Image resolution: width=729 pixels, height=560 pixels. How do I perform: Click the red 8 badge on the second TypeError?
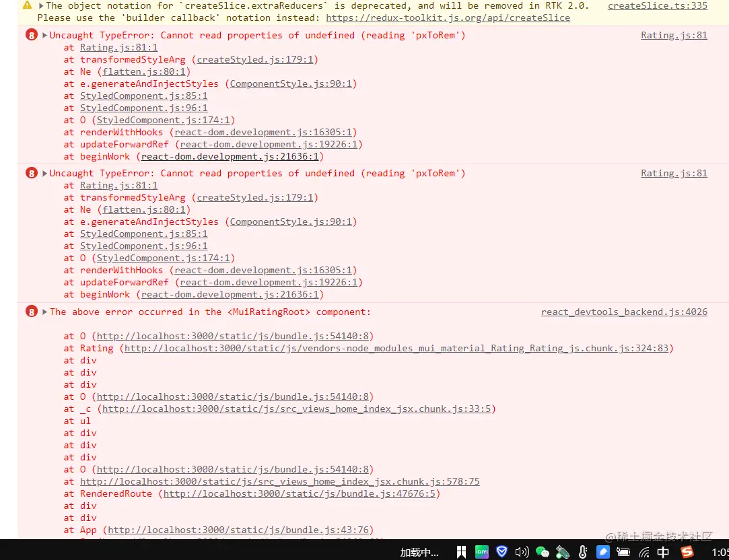[31, 173]
